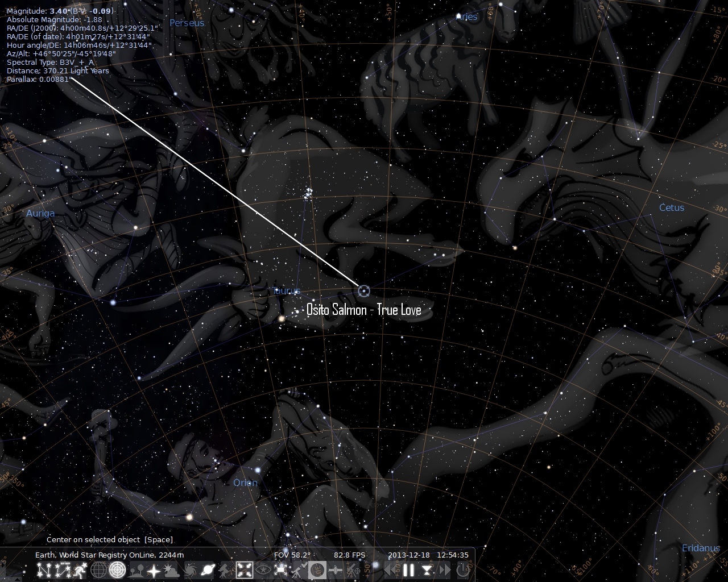Toggle satellite hints icon
This screenshot has width=728, height=582.
pyautogui.click(x=335, y=570)
